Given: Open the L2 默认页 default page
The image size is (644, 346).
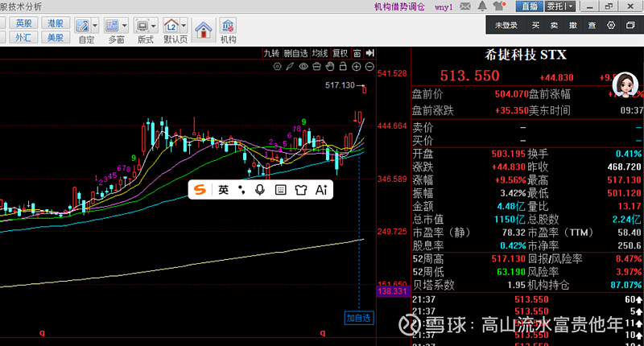Looking at the screenshot, I should click(171, 26).
